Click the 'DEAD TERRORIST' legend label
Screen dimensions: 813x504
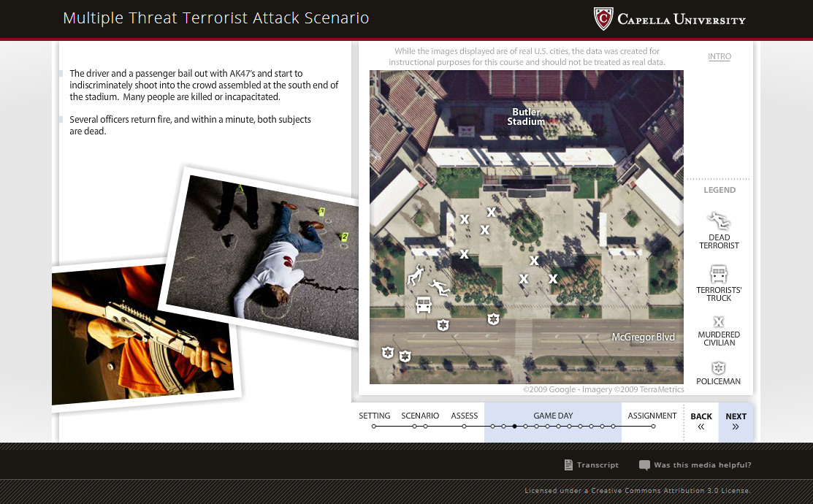(x=719, y=242)
